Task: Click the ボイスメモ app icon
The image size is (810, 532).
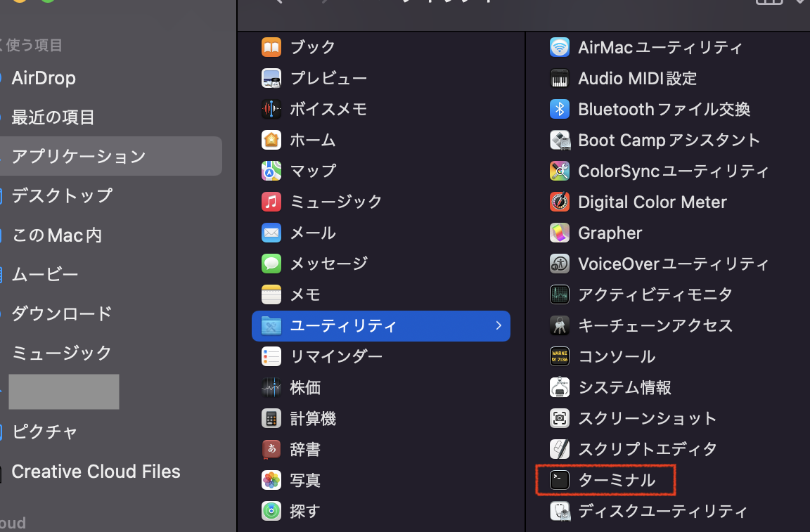Action: (x=271, y=109)
